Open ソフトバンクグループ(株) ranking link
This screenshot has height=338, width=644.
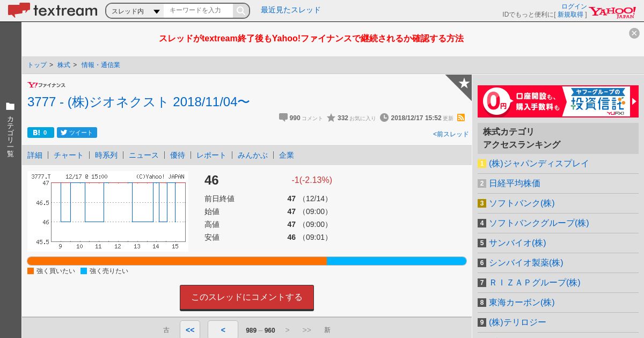(x=539, y=223)
